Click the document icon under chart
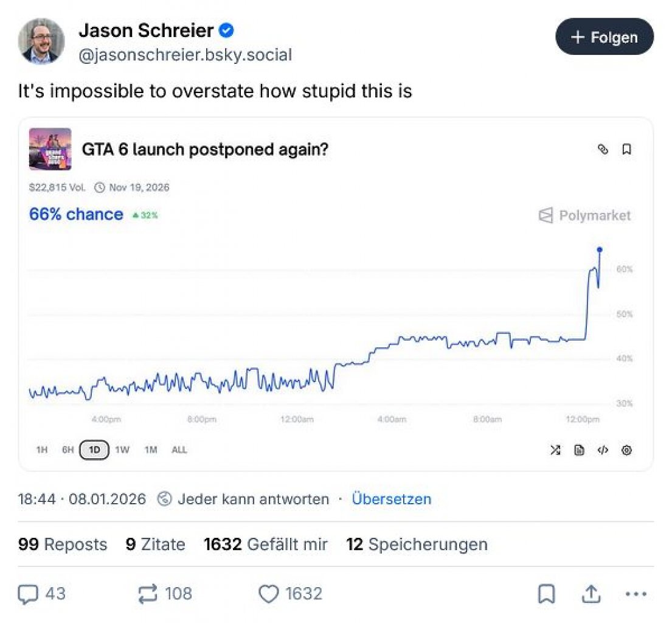The height and width of the screenshot is (623, 672). (579, 450)
